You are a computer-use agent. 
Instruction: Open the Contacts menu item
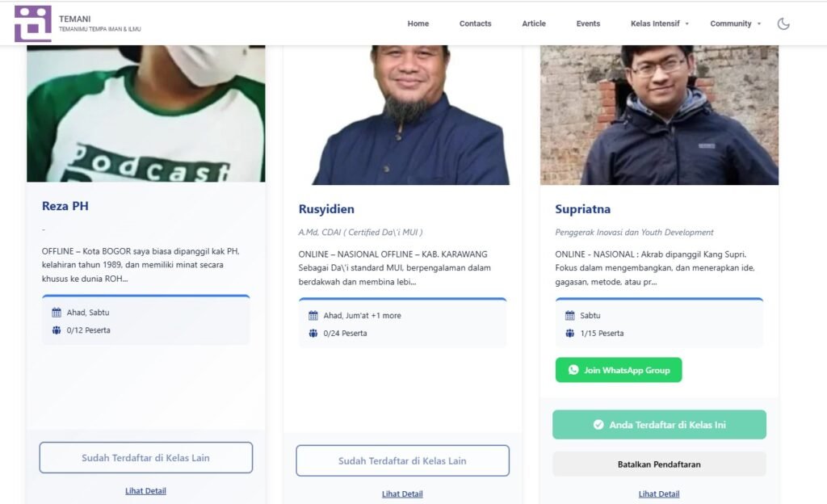click(475, 24)
